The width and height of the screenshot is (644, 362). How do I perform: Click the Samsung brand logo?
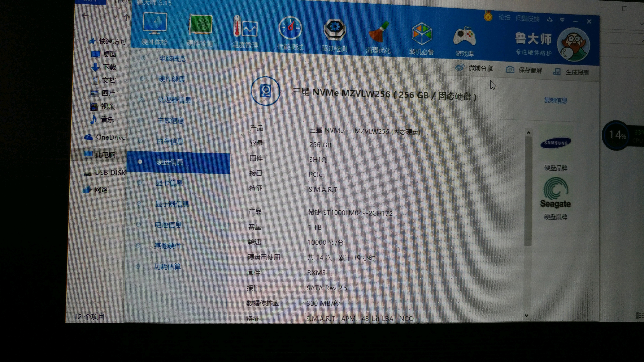(556, 143)
